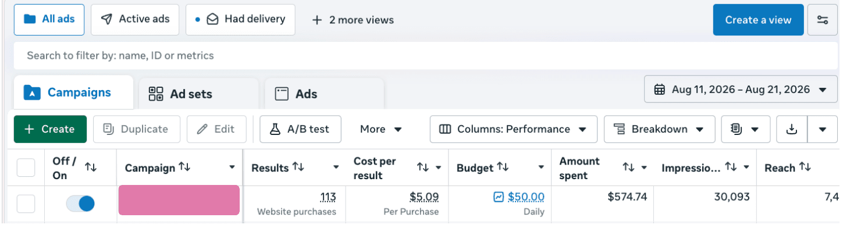Sort by Reach column arrows
Viewport: 868px width, 228px height.
805,168
